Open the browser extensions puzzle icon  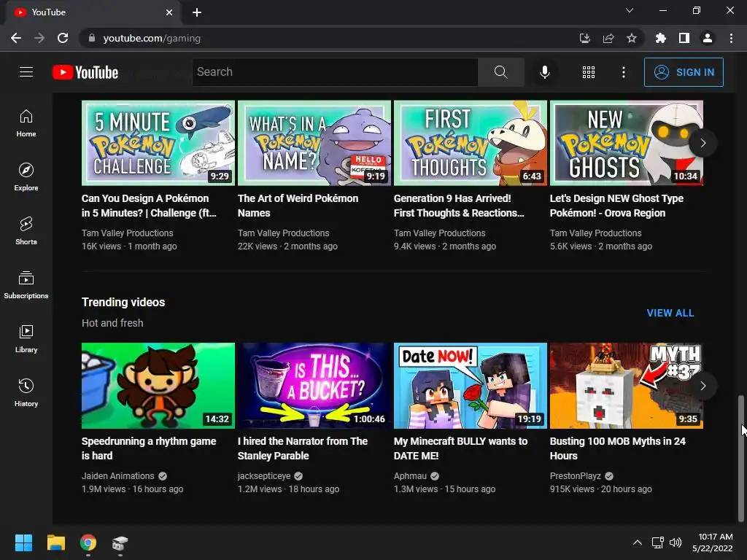pos(660,38)
